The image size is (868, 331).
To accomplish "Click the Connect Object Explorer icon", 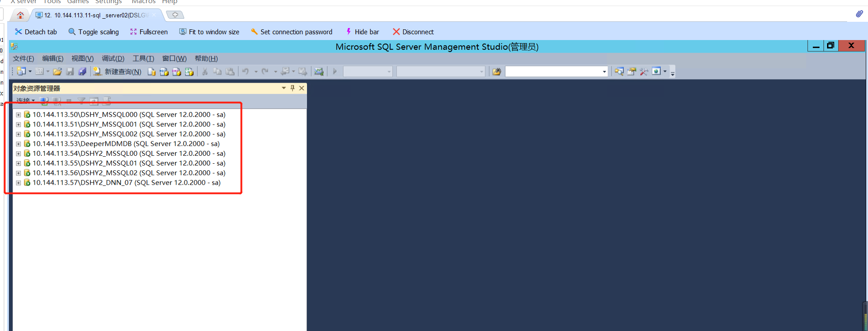I will (x=44, y=101).
